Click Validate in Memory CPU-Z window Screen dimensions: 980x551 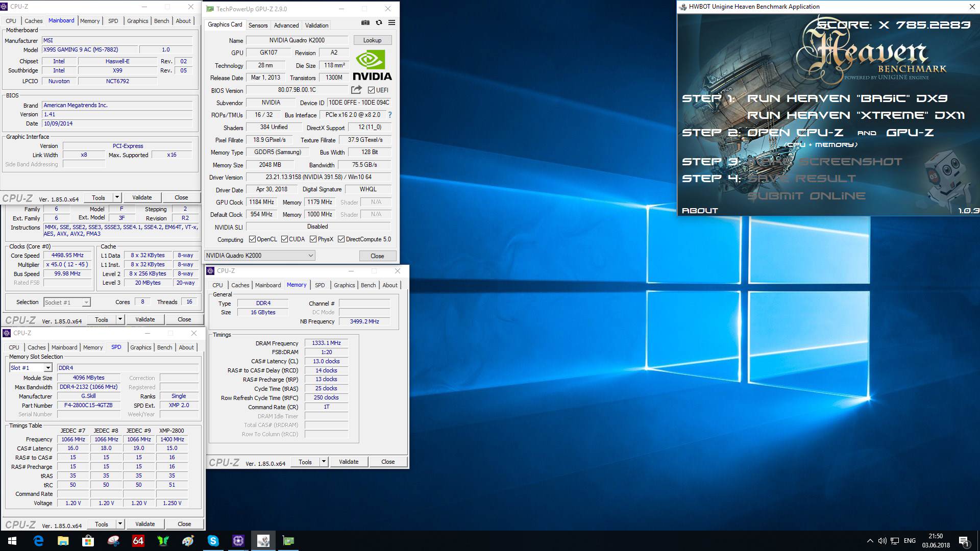coord(349,462)
